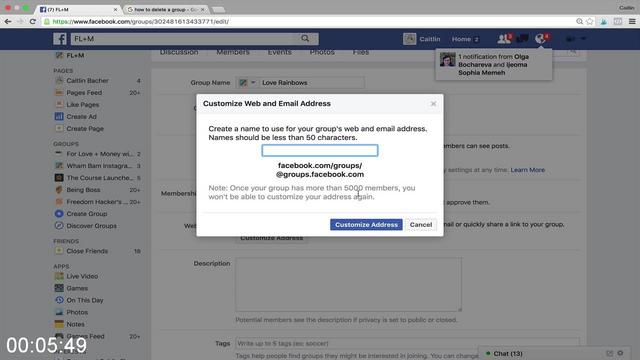
Task: Click the browser URL address bar
Action: (x=306, y=21)
